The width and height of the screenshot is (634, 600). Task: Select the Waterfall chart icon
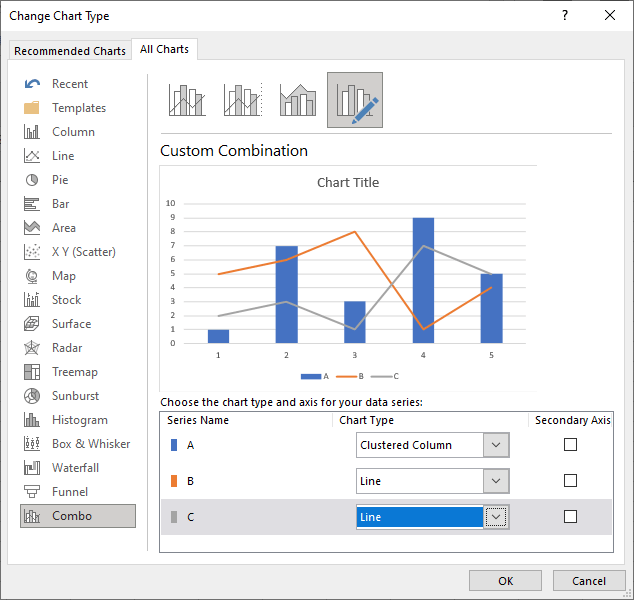click(x=32, y=468)
